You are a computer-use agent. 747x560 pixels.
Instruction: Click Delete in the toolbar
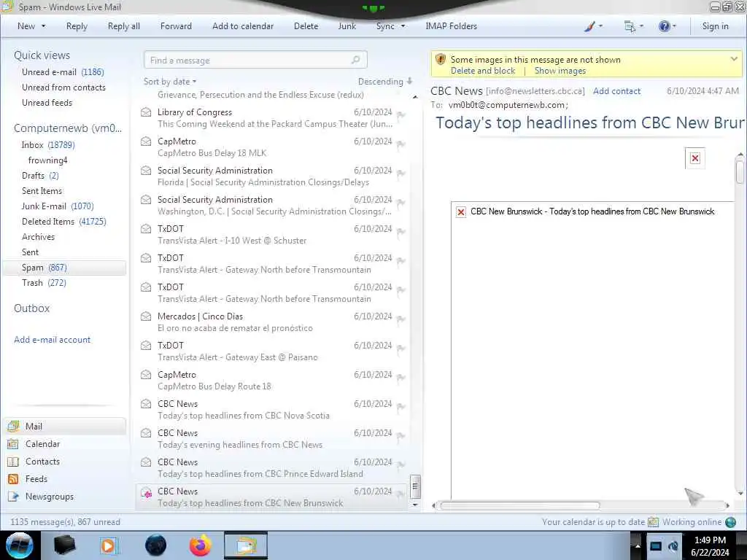coord(306,26)
